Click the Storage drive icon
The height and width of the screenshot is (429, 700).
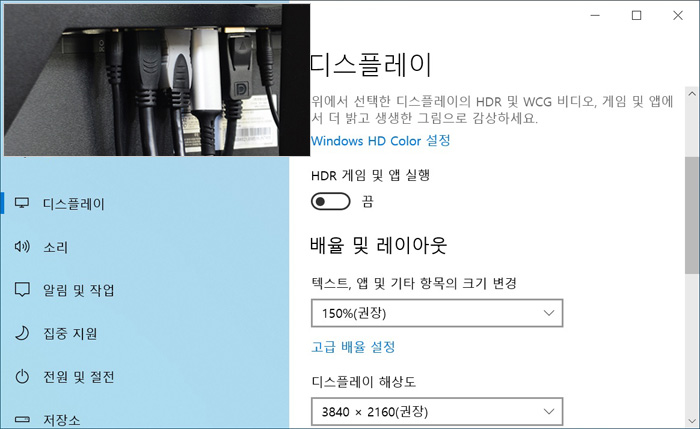[22, 420]
